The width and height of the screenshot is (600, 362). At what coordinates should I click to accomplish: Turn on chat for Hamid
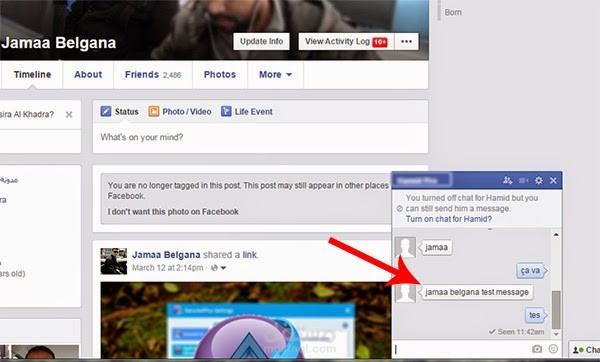click(x=448, y=219)
